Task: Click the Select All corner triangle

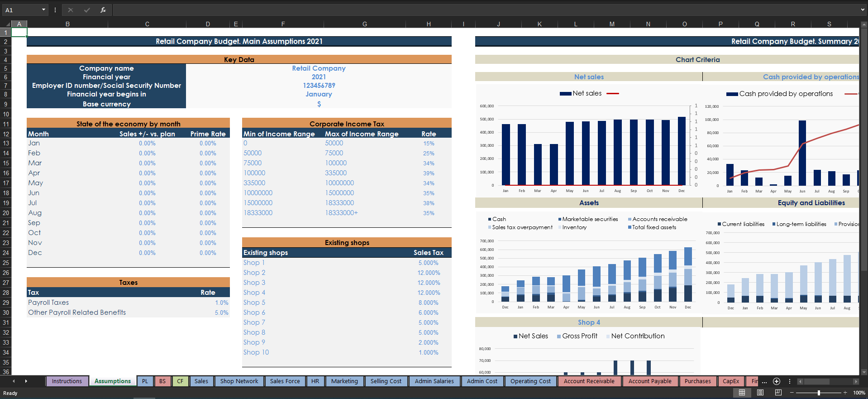Action: pyautogui.click(x=8, y=24)
